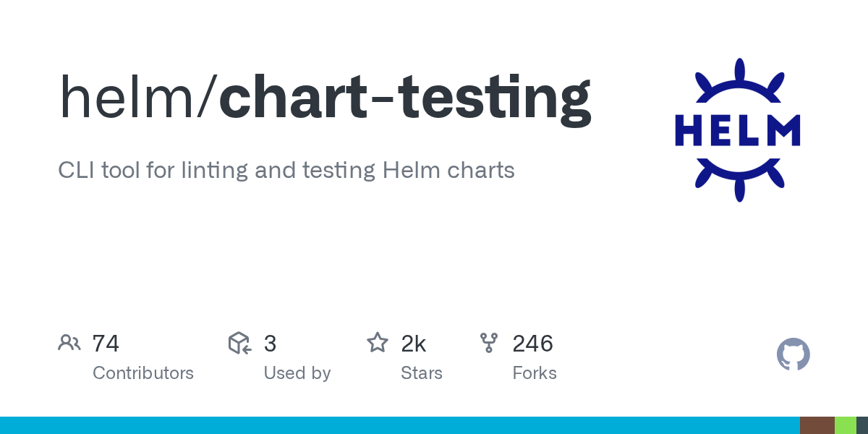
Task: Click the number 3 above Used by
Action: tap(270, 344)
